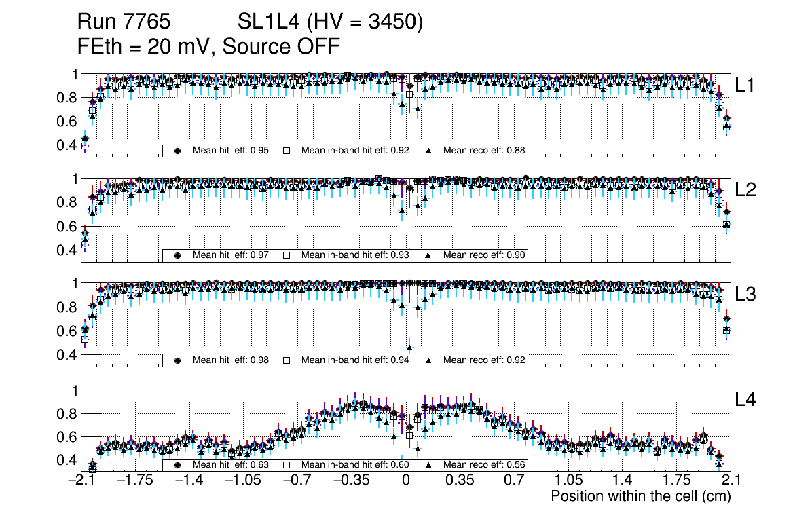
Task: Click 'Position within the cell (cm)' axis title
Action: (640, 496)
